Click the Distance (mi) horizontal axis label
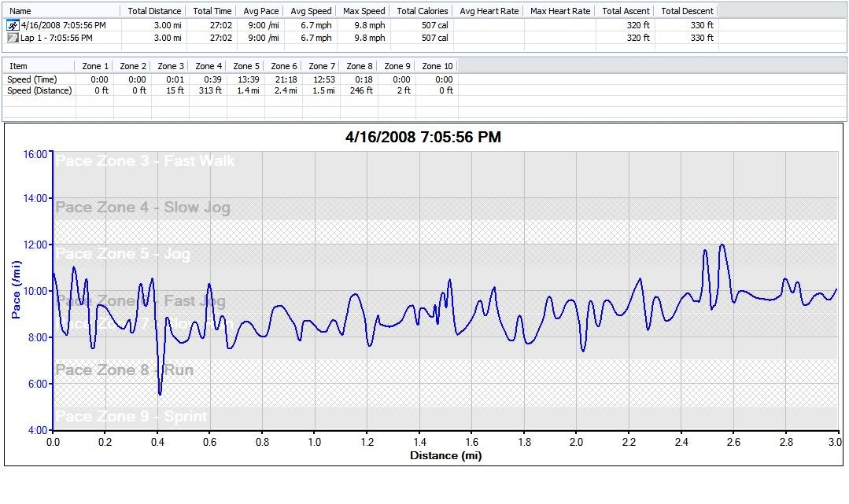This screenshot has height=504, width=849. (445, 455)
